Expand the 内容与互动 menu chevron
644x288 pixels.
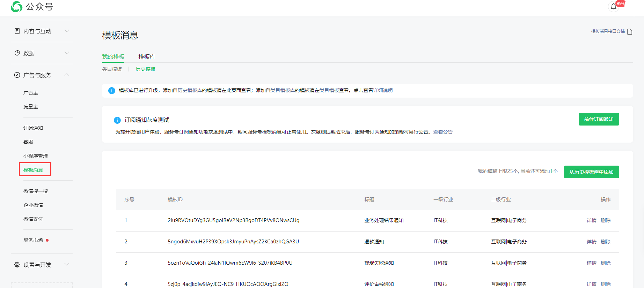67,31
